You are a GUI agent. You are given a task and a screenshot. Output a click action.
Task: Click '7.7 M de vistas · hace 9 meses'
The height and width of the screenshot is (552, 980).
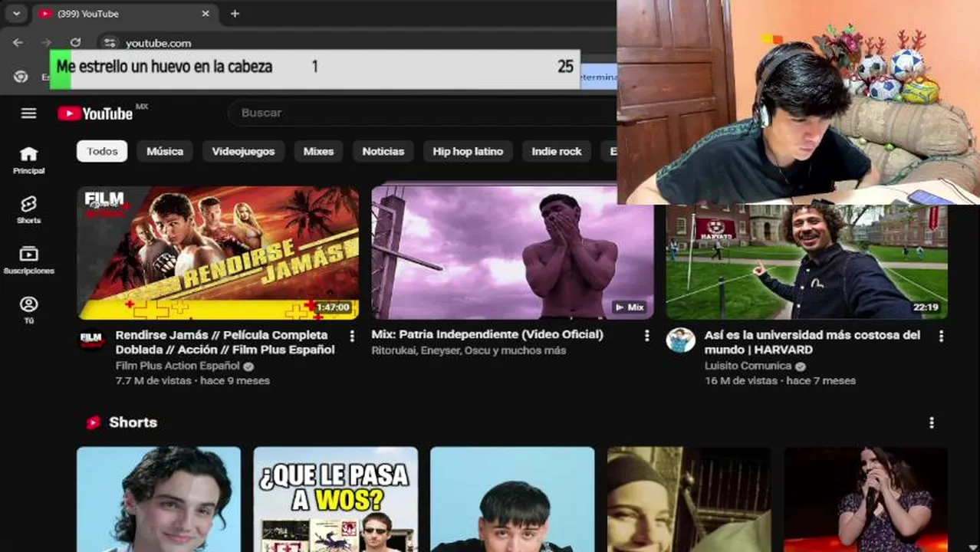click(x=192, y=380)
